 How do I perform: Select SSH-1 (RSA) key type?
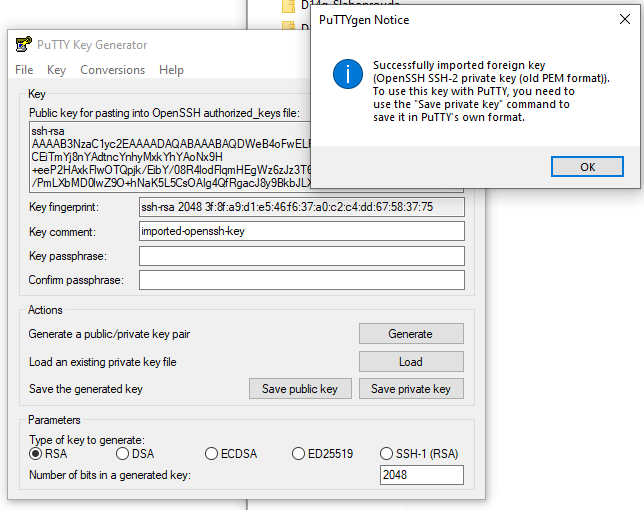click(387, 454)
